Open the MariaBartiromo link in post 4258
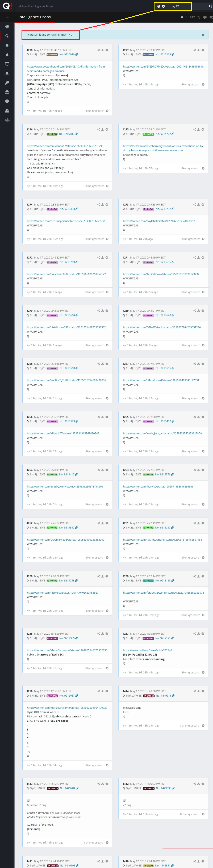213x868 pixels. click(67, 650)
